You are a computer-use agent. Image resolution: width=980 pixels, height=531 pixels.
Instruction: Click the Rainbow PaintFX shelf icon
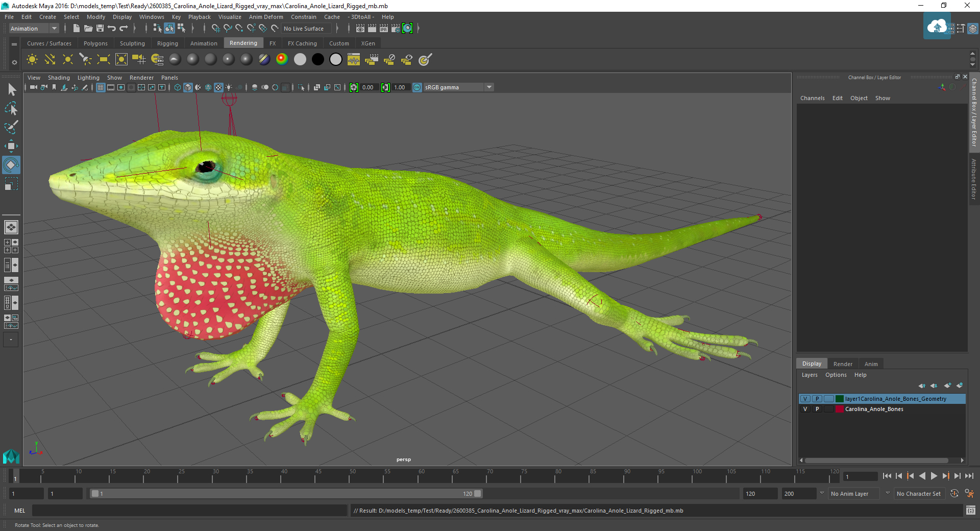[281, 60]
